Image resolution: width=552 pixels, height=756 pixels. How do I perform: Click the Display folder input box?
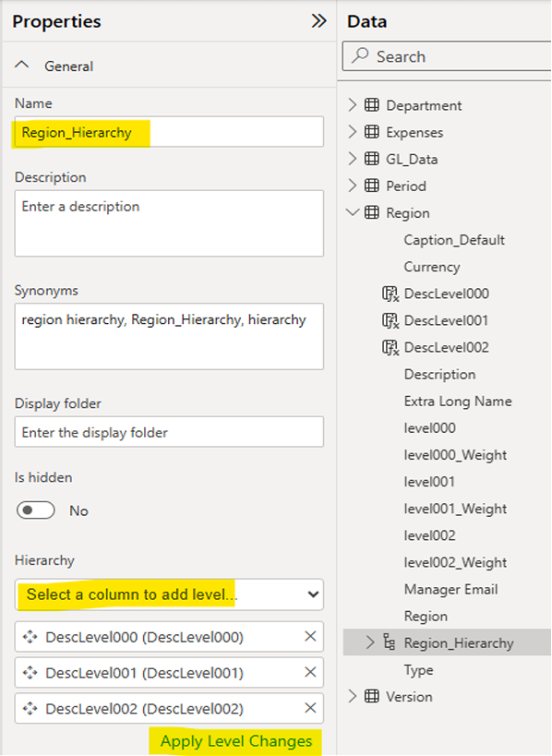(169, 432)
